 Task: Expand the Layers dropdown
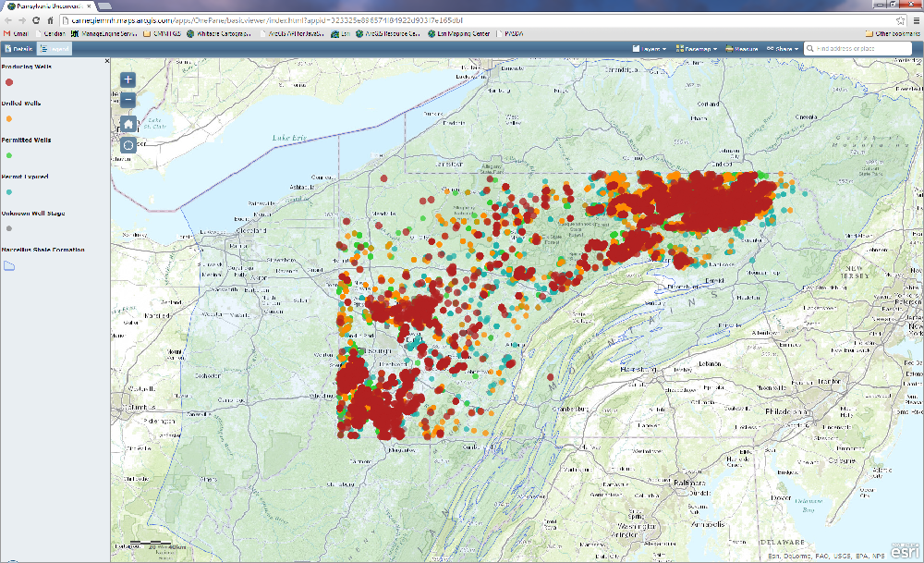652,49
